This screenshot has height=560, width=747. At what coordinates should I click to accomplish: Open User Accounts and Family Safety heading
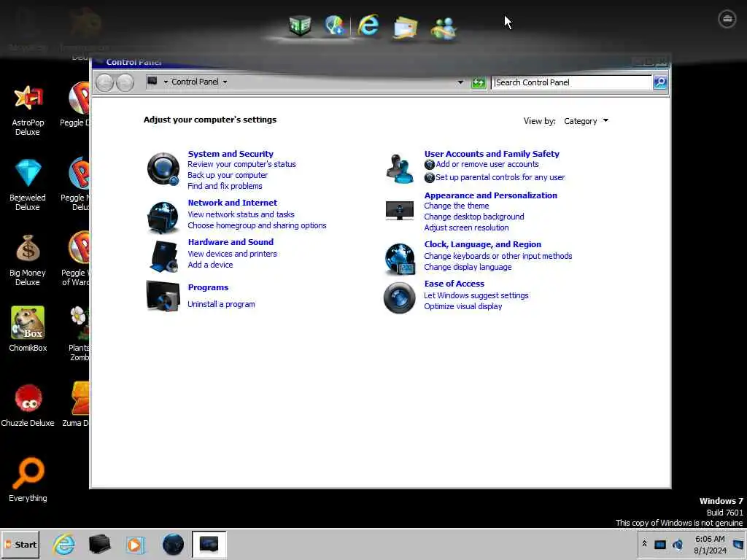[492, 154]
